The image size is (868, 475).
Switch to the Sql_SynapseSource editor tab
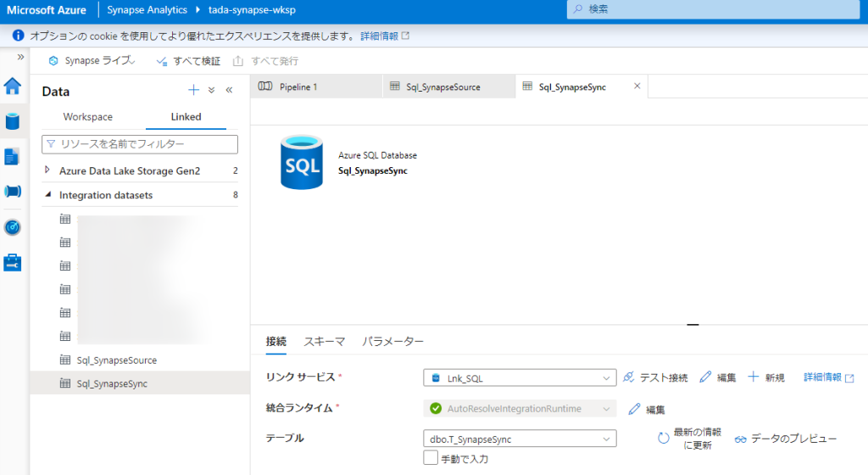[x=449, y=87]
